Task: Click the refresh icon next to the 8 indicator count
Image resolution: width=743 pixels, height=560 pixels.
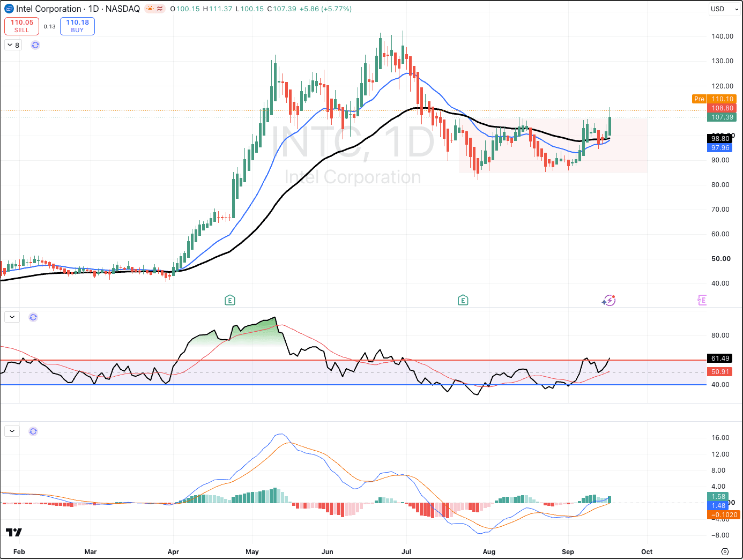Action: click(x=35, y=45)
